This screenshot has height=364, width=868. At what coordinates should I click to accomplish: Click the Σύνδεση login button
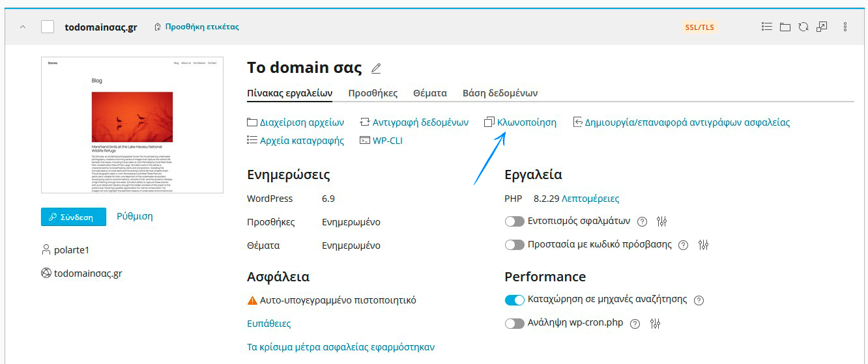click(74, 217)
